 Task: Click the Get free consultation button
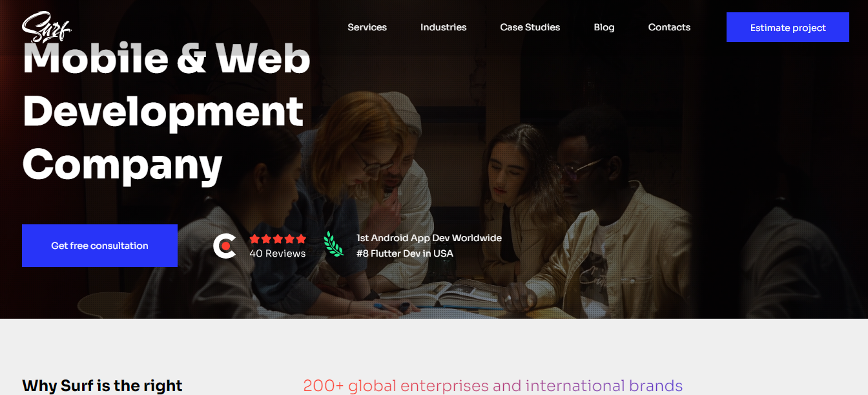[x=99, y=246]
